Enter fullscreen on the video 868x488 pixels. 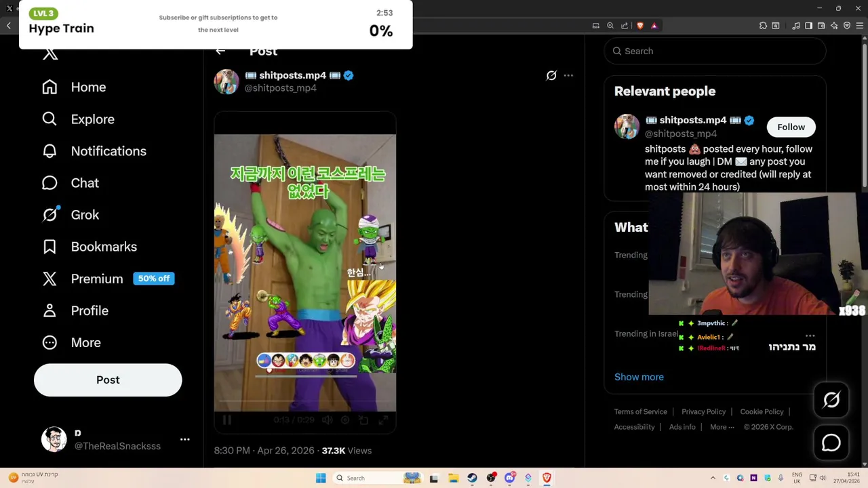tap(383, 420)
